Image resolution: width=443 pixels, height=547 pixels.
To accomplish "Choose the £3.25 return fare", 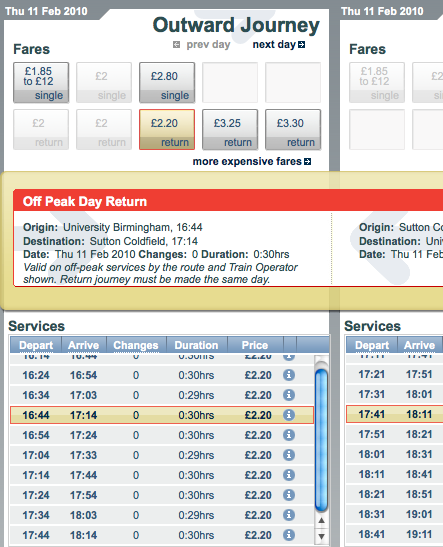I will 230,130.
